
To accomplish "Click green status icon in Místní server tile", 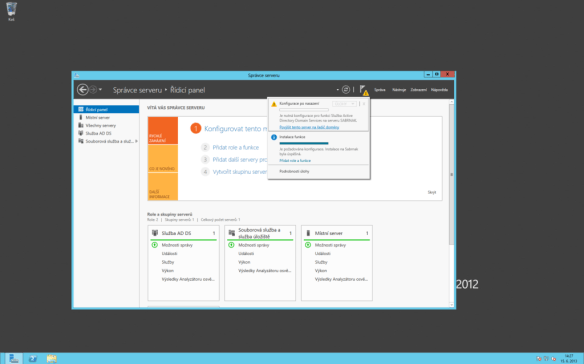I will point(308,245).
